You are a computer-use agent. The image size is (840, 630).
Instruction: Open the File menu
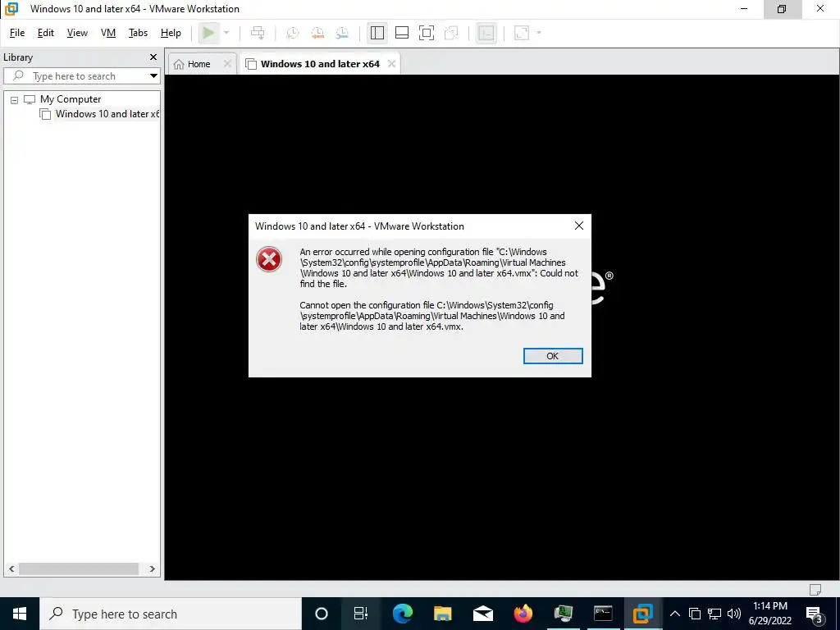point(17,33)
